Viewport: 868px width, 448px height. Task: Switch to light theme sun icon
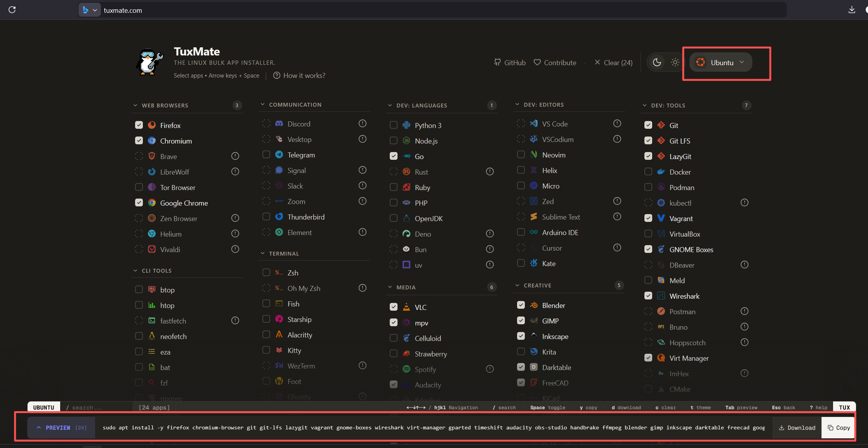[675, 62]
